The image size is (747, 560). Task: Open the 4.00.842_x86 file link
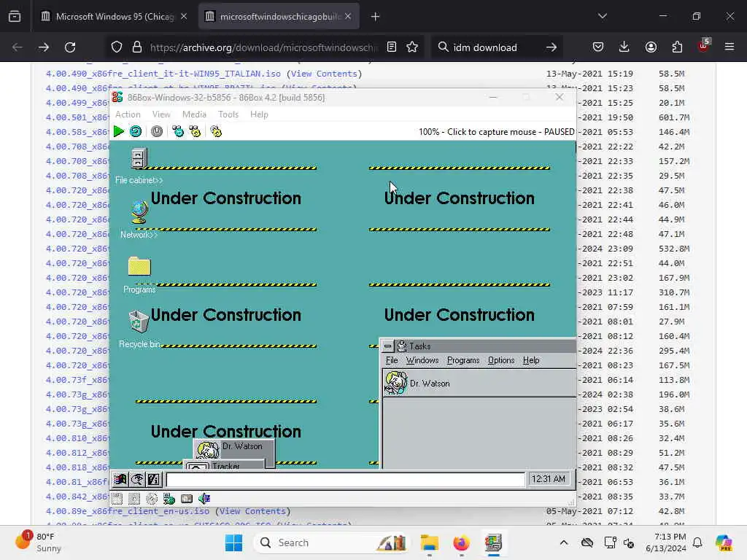[77, 497]
